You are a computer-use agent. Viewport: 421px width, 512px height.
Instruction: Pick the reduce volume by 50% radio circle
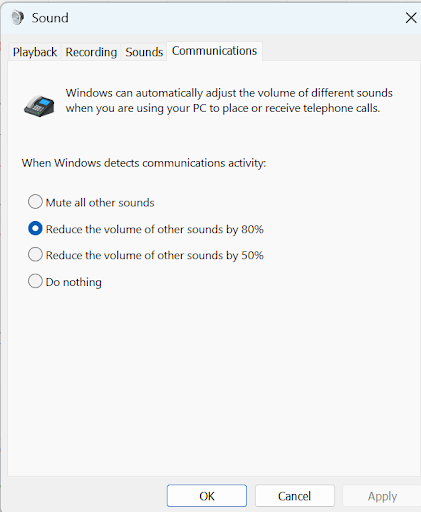(x=35, y=254)
